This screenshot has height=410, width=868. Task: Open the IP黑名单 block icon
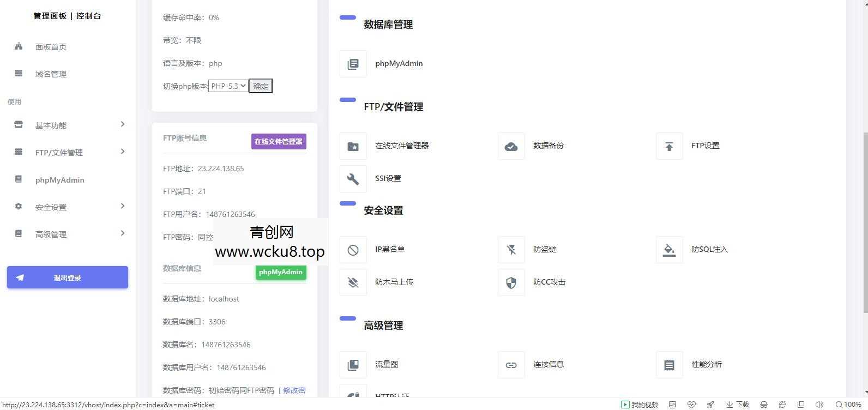pos(353,250)
